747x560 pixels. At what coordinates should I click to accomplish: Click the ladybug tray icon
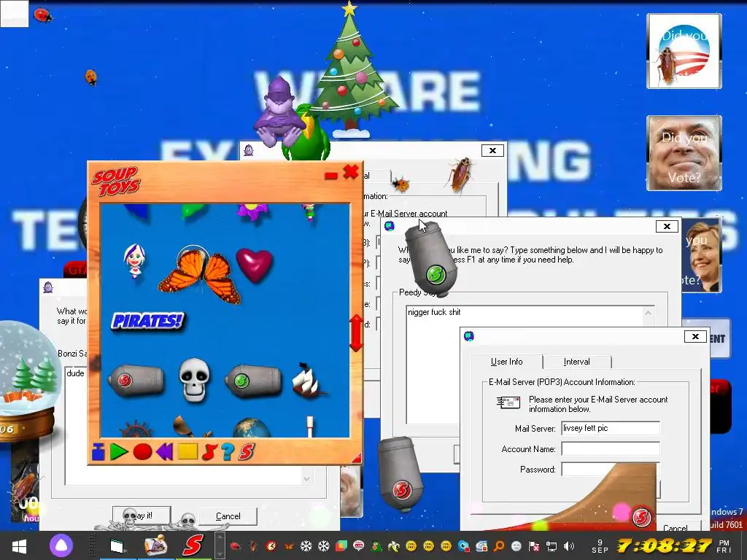tap(236, 546)
